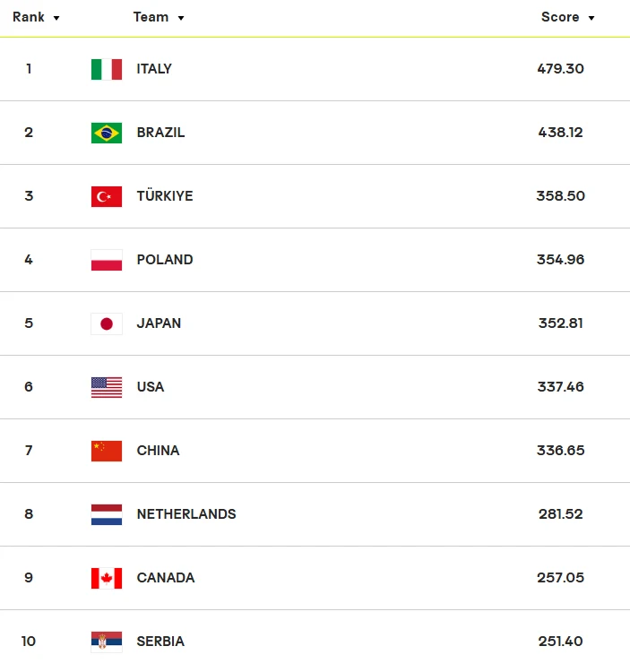This screenshot has width=630, height=672.
Task: Select the NETHERLANDS team name
Action: pos(186,514)
